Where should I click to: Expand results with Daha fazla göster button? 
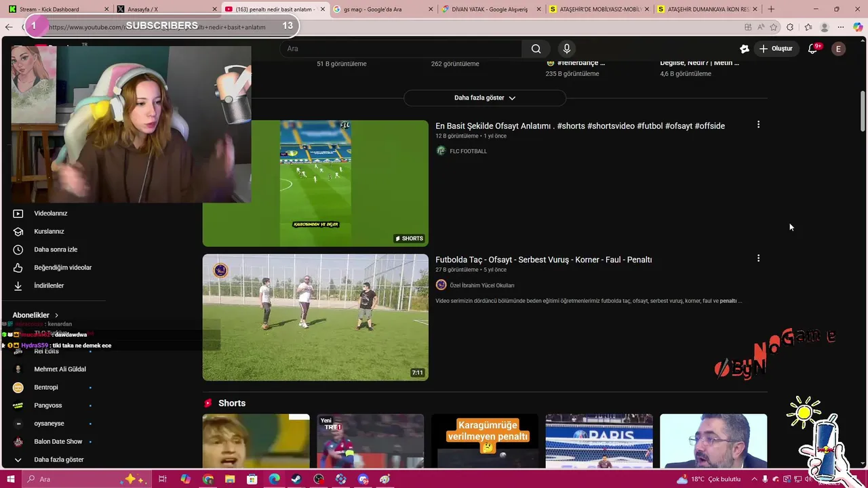pos(485,98)
